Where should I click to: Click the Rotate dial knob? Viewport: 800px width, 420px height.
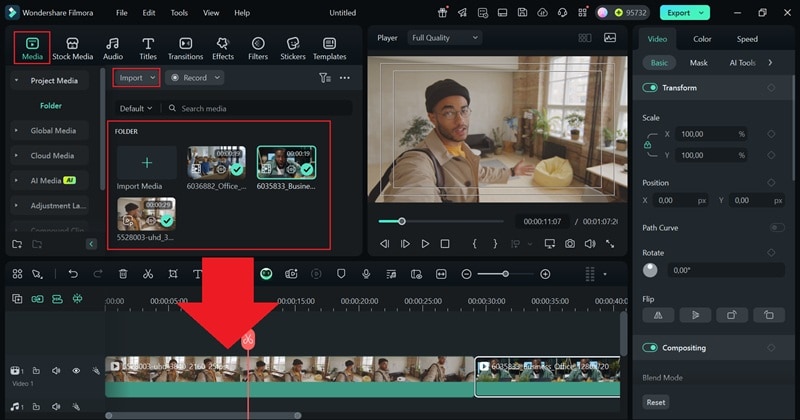pyautogui.click(x=650, y=270)
